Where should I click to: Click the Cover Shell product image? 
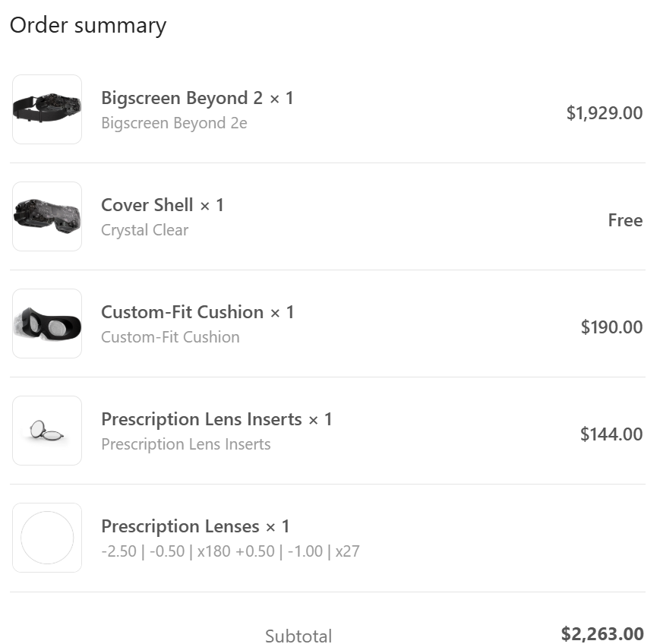pos(47,216)
